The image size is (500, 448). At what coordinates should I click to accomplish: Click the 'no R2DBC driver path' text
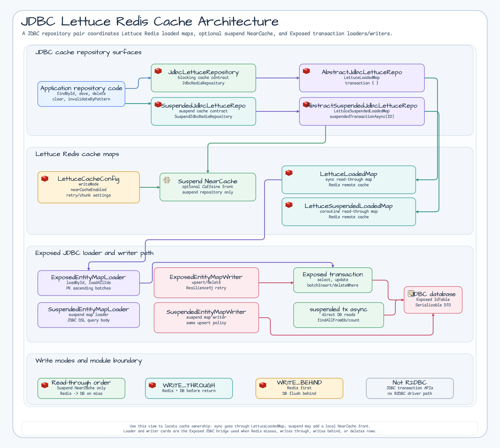click(x=410, y=393)
